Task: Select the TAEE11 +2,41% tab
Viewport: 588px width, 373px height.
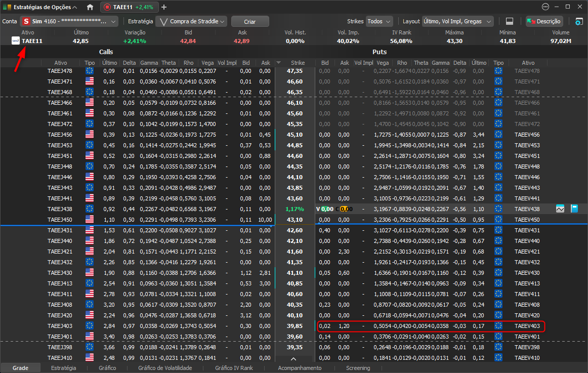Action: (x=129, y=7)
